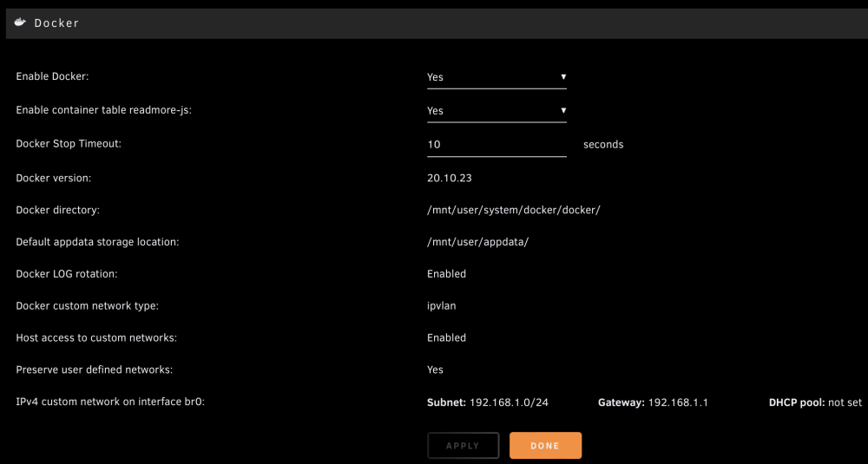Click the 'Preserve user defined networks:' label
The height and width of the screenshot is (464, 868).
(x=94, y=369)
